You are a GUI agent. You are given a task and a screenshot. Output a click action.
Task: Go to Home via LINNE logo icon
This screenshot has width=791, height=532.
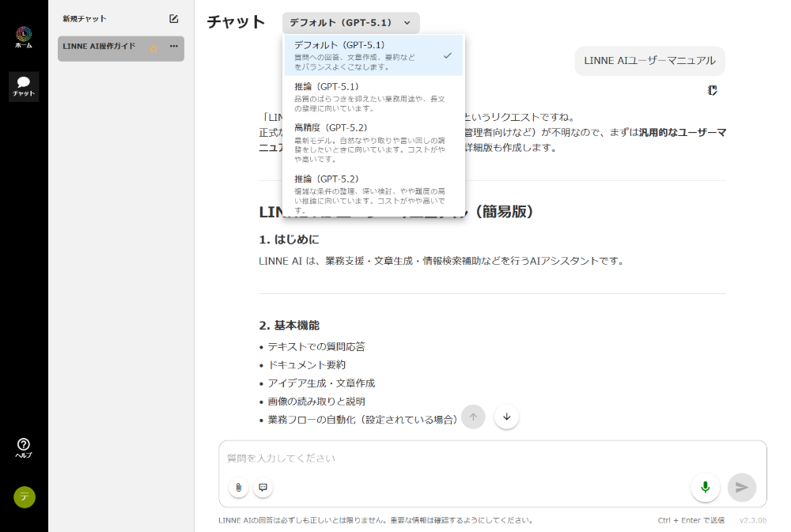click(x=24, y=37)
